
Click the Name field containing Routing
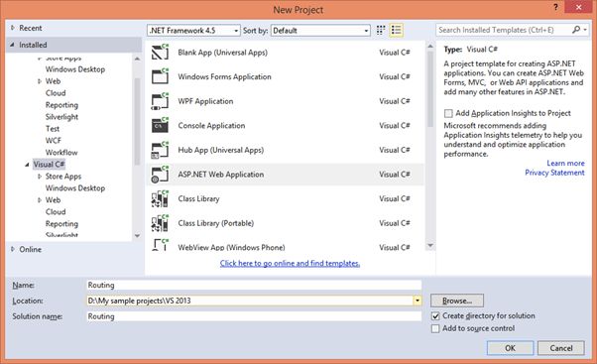tap(254, 285)
